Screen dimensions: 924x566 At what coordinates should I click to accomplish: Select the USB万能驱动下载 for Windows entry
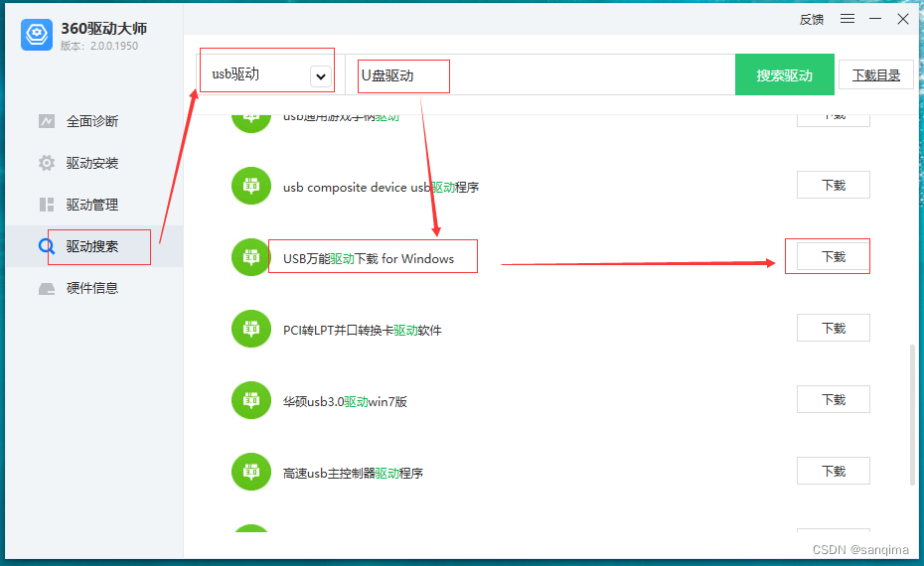369,258
